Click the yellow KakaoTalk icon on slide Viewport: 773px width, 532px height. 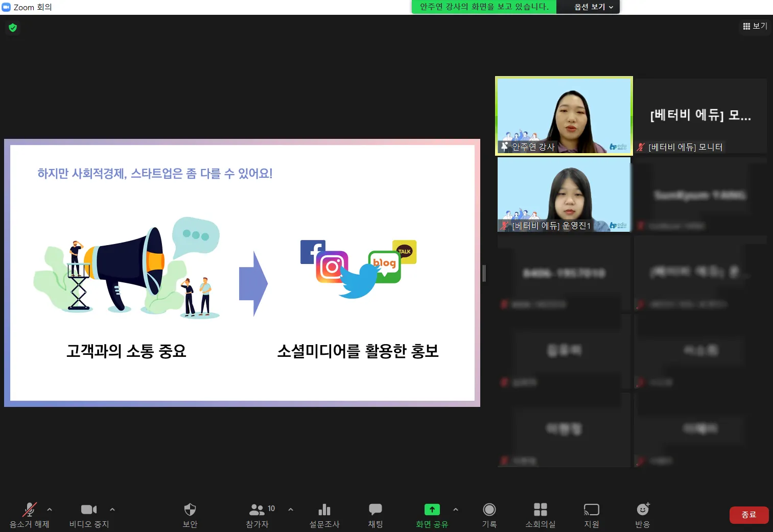pyautogui.click(x=405, y=252)
